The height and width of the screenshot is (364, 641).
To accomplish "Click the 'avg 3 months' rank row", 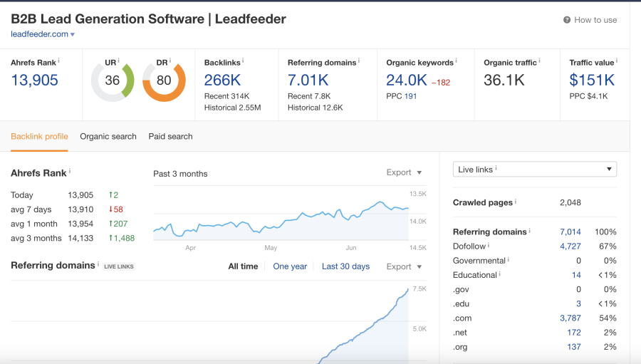I will tap(73, 238).
